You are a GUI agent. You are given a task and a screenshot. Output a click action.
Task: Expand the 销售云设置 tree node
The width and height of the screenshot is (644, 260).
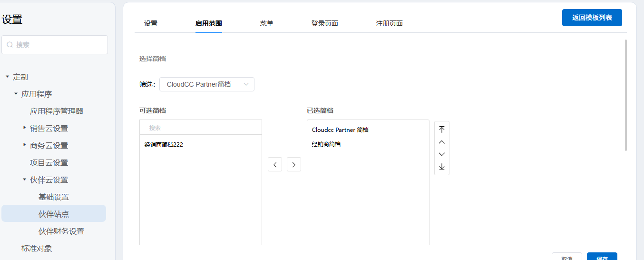tap(24, 128)
